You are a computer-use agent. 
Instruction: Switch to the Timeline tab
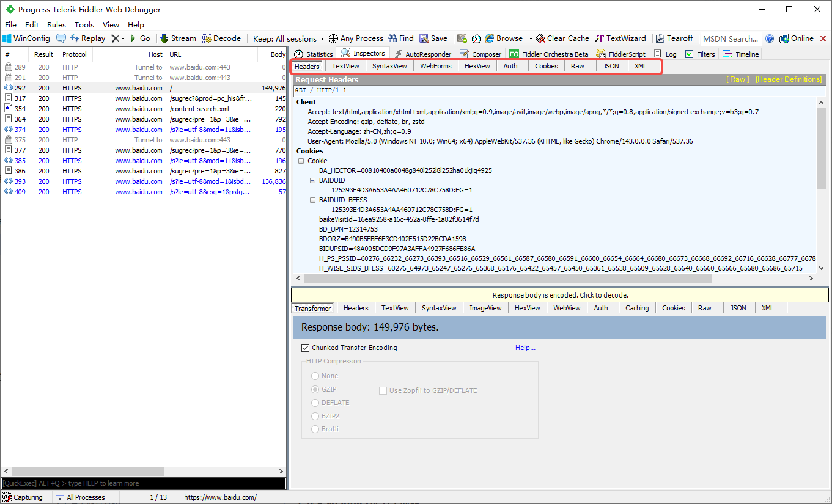pos(740,54)
